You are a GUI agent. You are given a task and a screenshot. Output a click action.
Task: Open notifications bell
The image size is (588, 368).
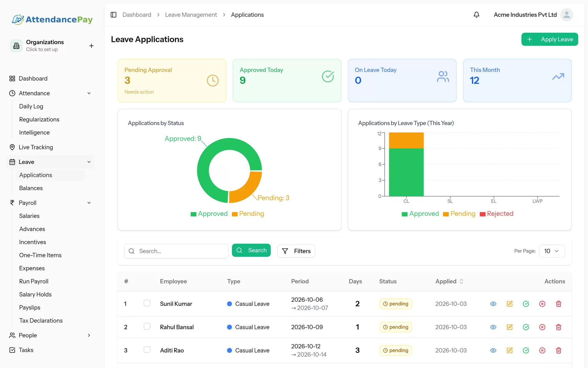(x=476, y=15)
